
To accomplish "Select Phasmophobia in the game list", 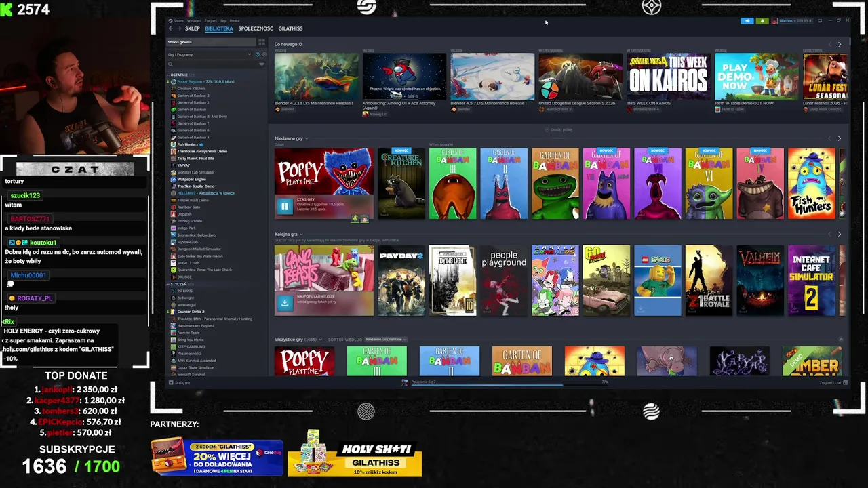I will 189,354.
